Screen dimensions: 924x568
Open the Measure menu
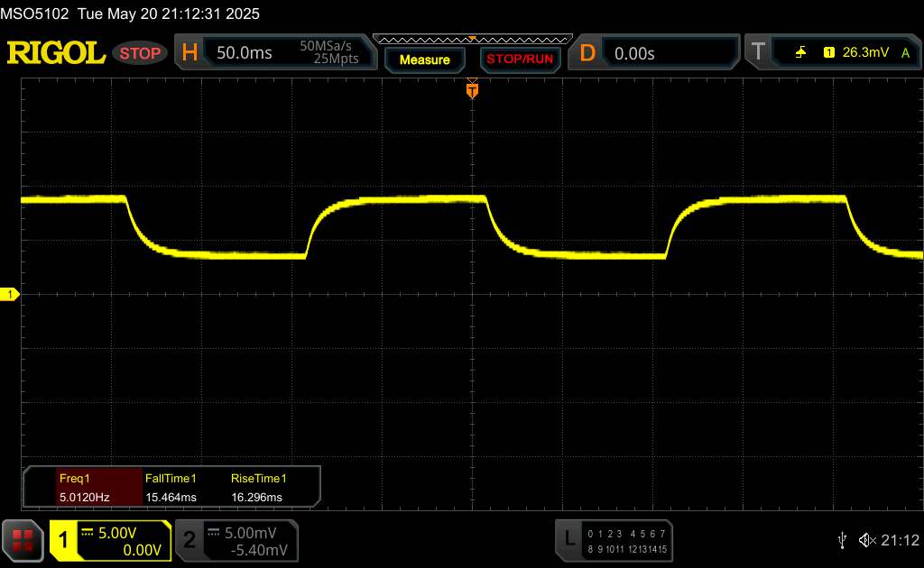pos(424,60)
